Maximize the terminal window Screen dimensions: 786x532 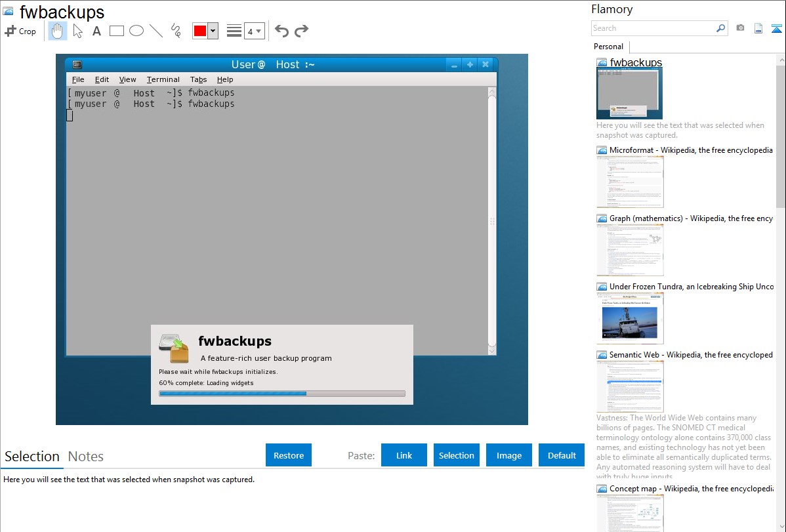[470, 65]
